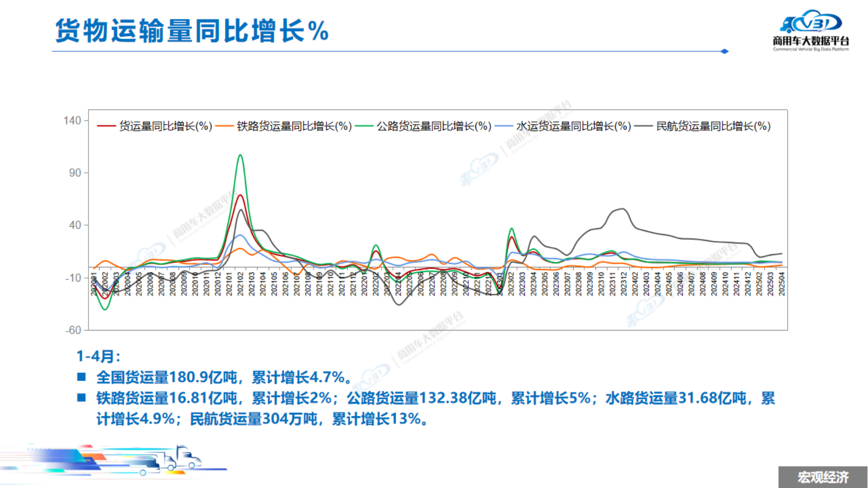Click the slide title 货物运输量同比增长%

coord(192,30)
